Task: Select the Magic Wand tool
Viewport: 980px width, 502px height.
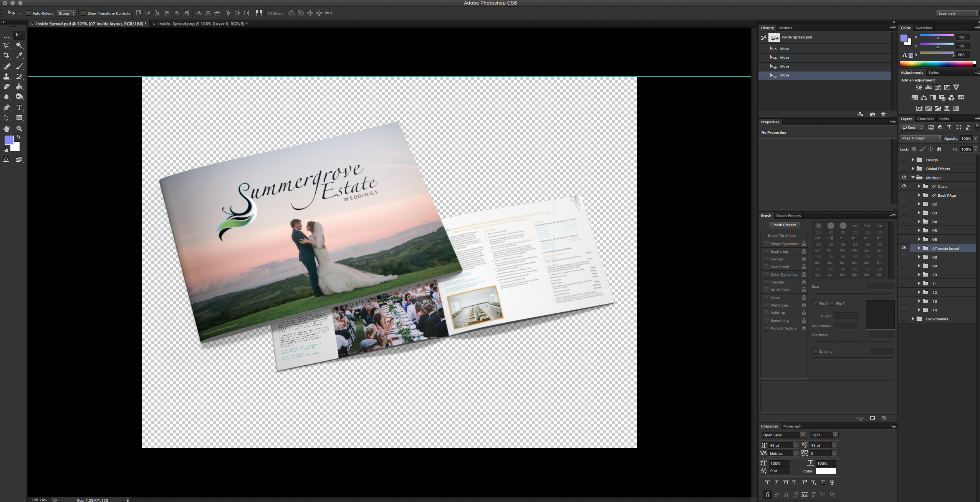Action: pyautogui.click(x=19, y=45)
